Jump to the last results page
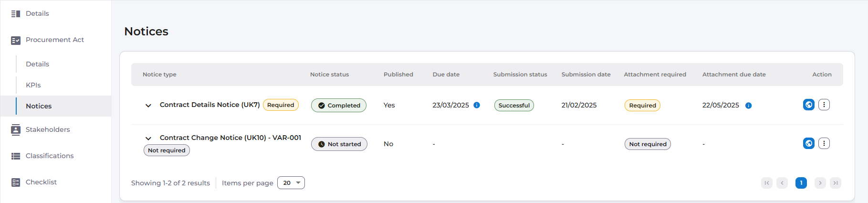The height and width of the screenshot is (203, 868). point(836,183)
